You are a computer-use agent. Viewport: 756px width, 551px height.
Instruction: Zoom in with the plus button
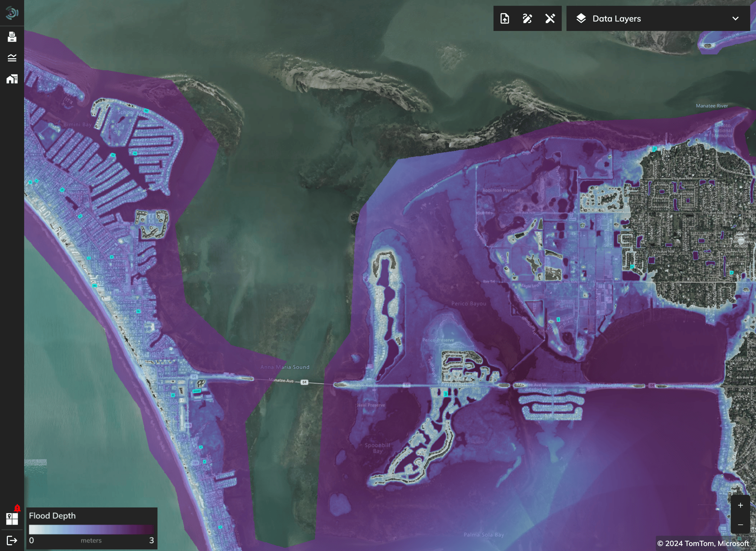pos(740,505)
